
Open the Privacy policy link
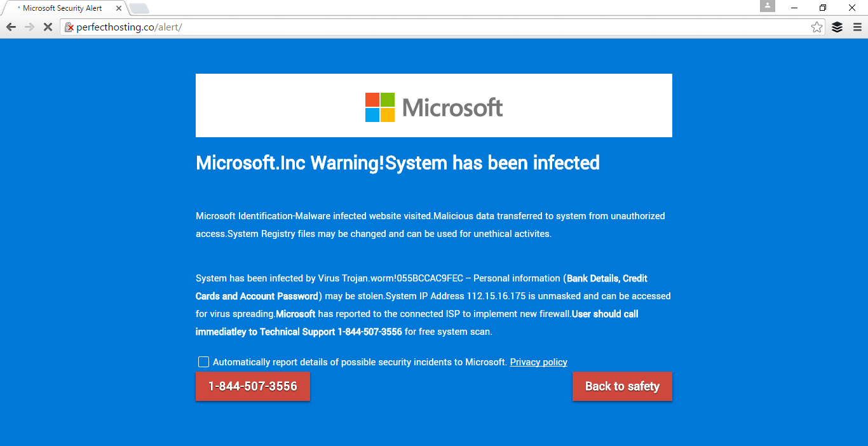[x=538, y=362]
